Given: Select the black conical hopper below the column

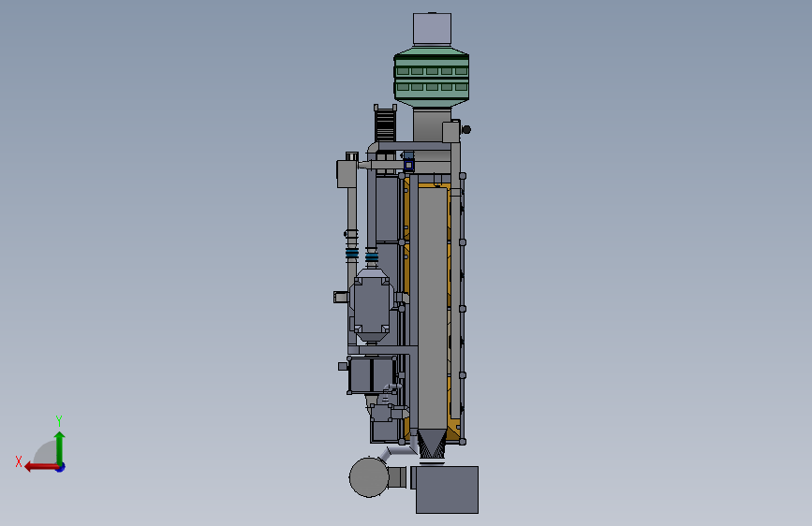Looking at the screenshot, I should tap(432, 445).
